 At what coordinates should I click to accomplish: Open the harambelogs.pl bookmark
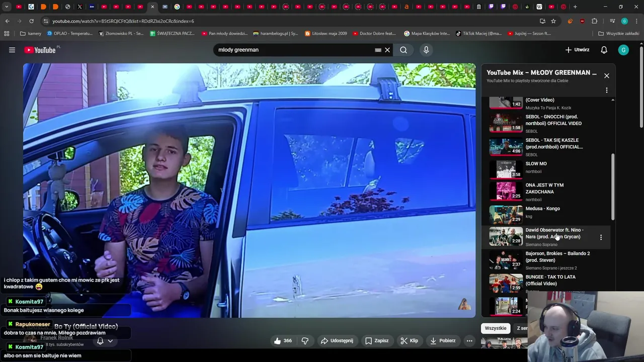[x=276, y=34]
